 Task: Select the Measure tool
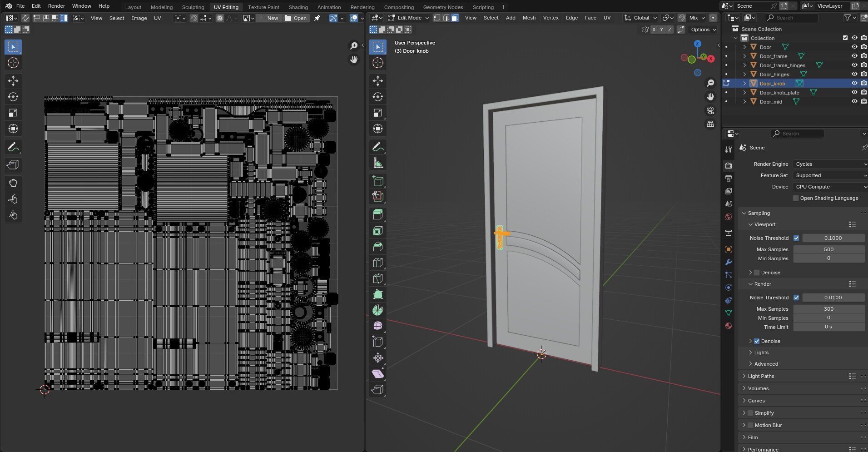378,163
